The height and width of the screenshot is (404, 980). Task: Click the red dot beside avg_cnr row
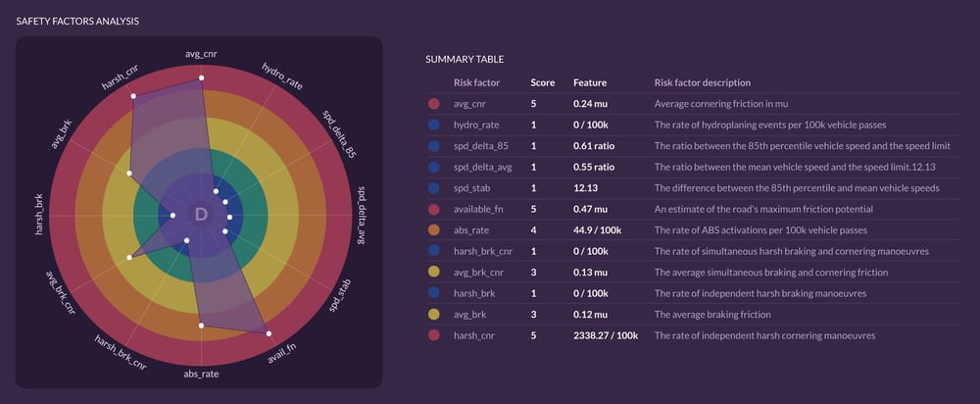[x=434, y=104]
